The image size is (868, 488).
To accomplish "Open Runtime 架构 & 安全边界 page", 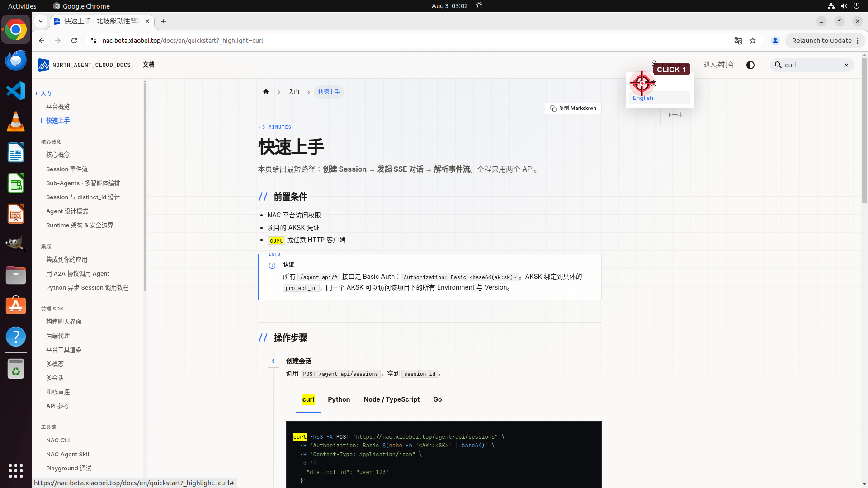I will pos(80,225).
